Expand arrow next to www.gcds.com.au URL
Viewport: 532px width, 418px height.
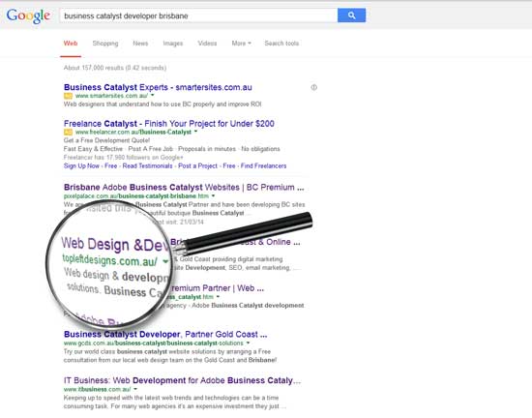point(248,343)
